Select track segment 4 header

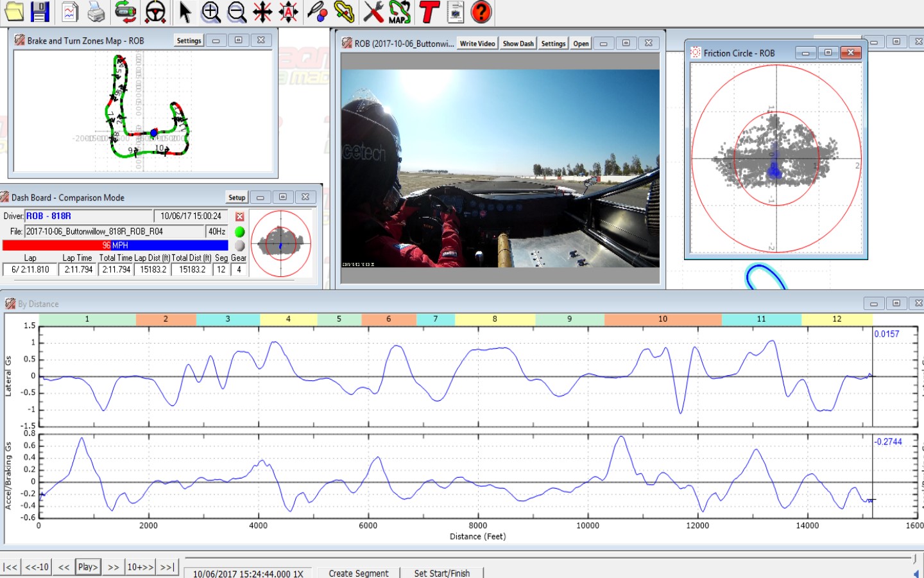pyautogui.click(x=288, y=319)
